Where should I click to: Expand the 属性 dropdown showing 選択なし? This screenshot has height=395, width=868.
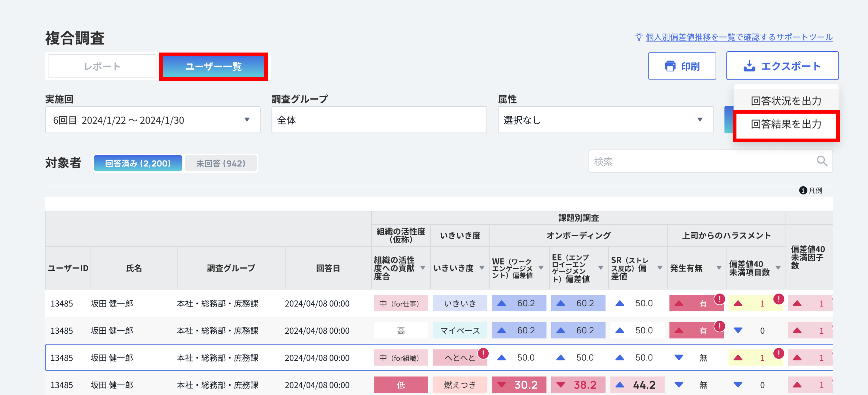click(605, 120)
